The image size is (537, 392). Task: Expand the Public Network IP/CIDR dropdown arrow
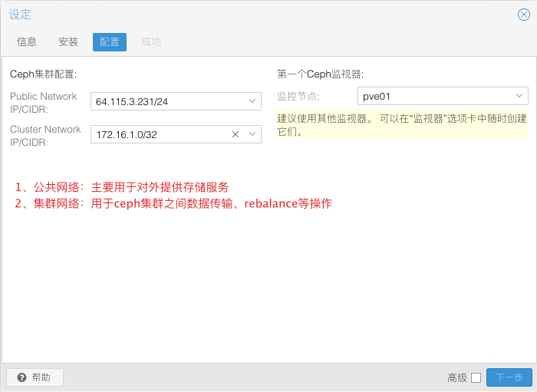252,101
